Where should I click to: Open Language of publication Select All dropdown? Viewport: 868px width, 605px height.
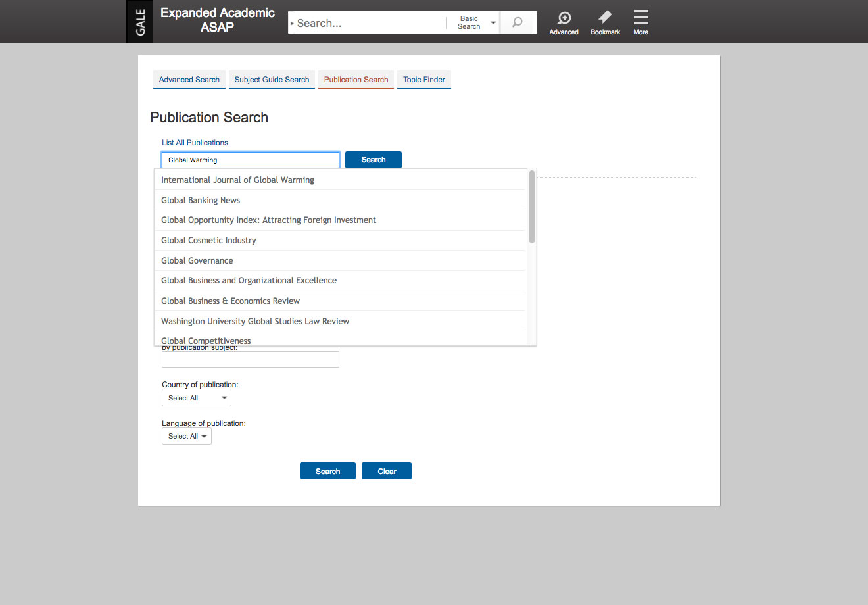pyautogui.click(x=187, y=436)
